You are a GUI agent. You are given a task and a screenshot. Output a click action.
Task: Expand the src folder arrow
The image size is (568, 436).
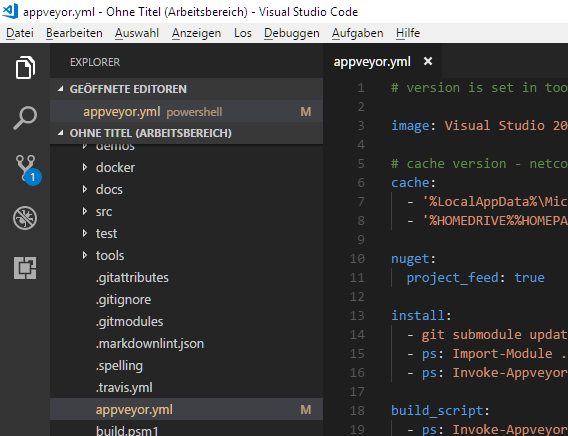(85, 211)
